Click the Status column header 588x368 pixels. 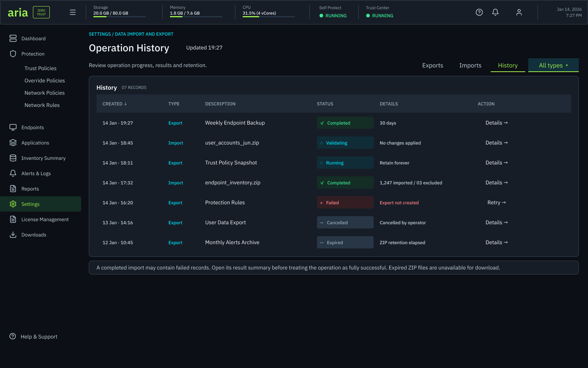(x=325, y=104)
